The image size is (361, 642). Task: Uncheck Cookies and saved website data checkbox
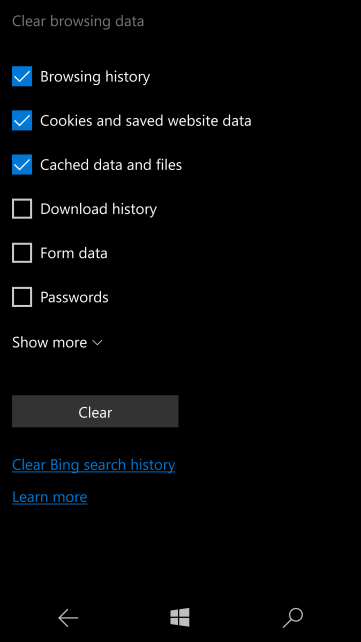(22, 120)
